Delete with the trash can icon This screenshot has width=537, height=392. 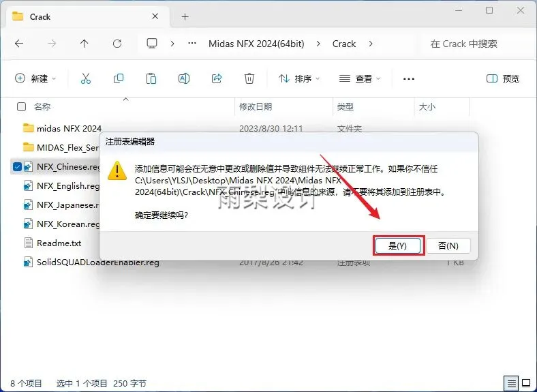[x=249, y=78]
